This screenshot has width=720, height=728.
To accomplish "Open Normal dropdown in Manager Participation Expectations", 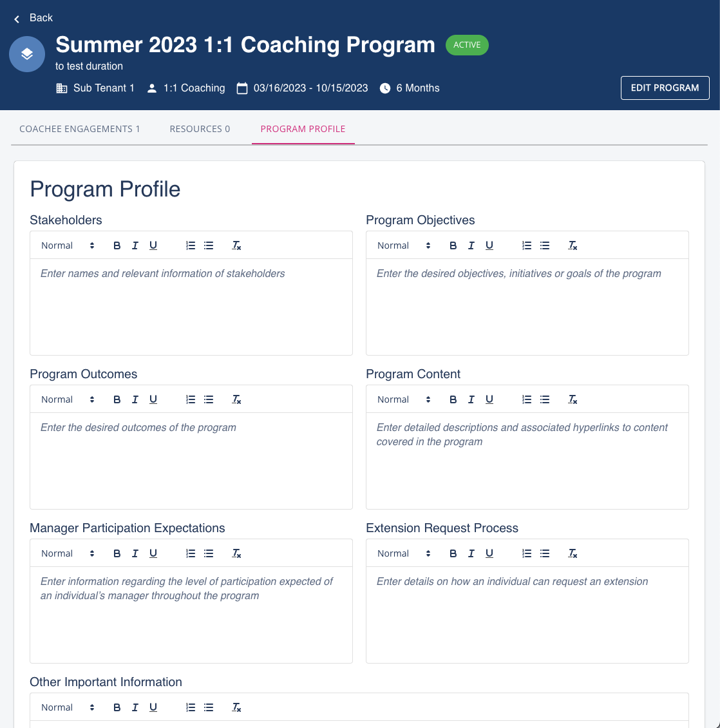I will coord(68,553).
